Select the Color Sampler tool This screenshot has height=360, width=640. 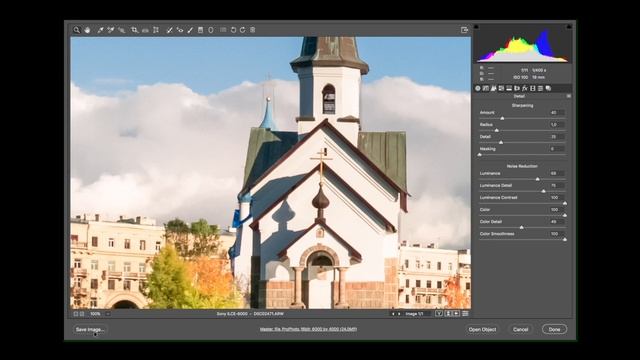pyautogui.click(x=111, y=30)
